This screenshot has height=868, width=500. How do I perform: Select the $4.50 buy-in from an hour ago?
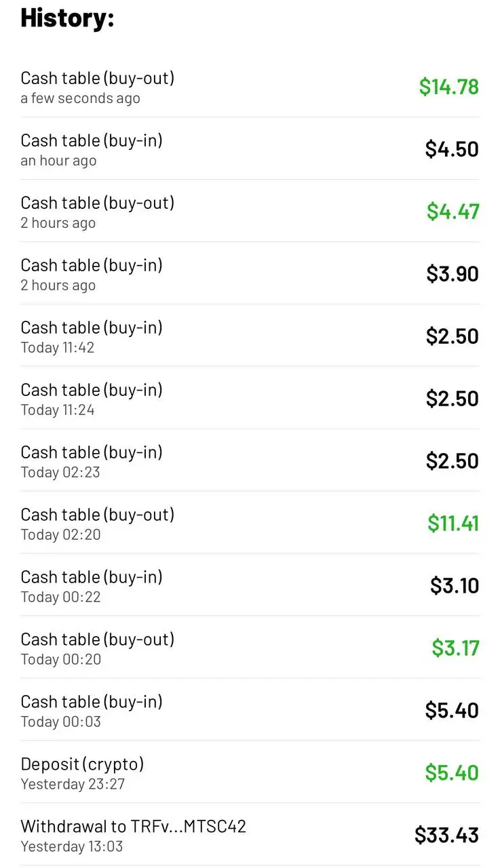tap(250, 149)
